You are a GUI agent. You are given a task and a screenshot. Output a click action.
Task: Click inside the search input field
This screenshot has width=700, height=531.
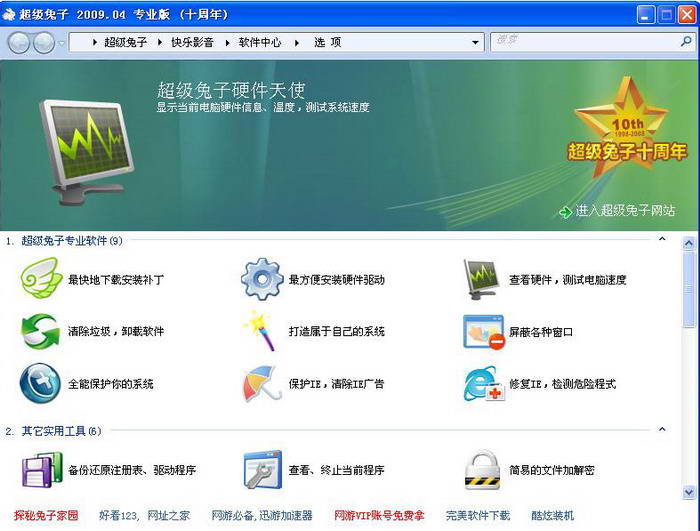point(585,42)
